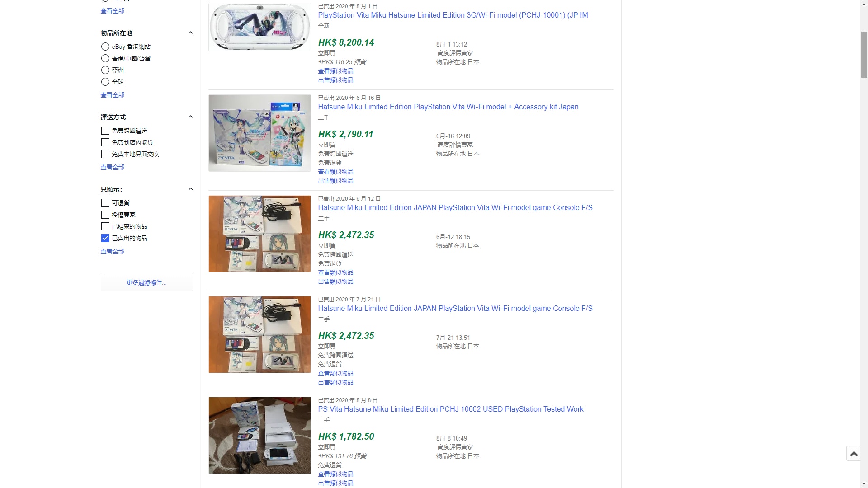Image resolution: width=868 pixels, height=488 pixels.
Task: Select the 亞洲 location radio option
Action: point(105,70)
